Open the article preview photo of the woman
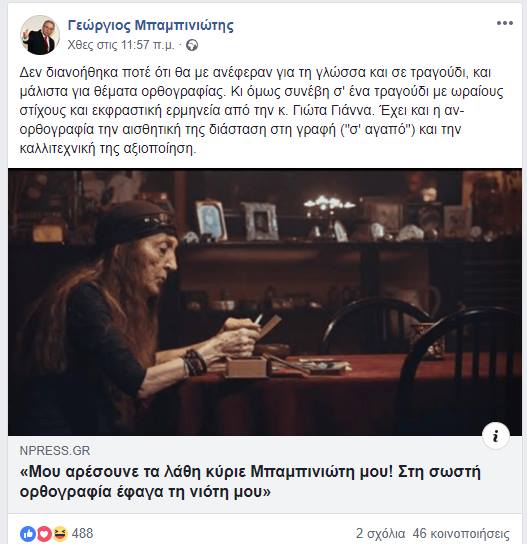This screenshot has height=544, width=527. (x=265, y=302)
